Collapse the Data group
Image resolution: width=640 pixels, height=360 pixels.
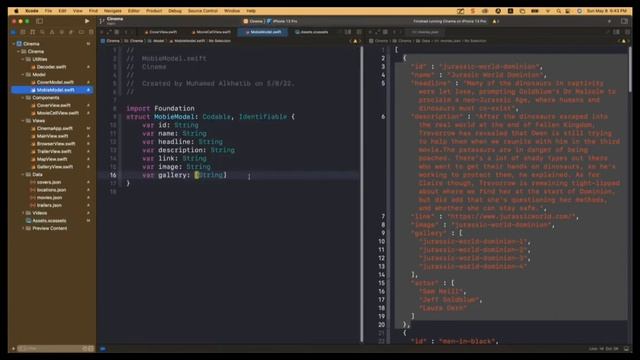click(x=23, y=174)
